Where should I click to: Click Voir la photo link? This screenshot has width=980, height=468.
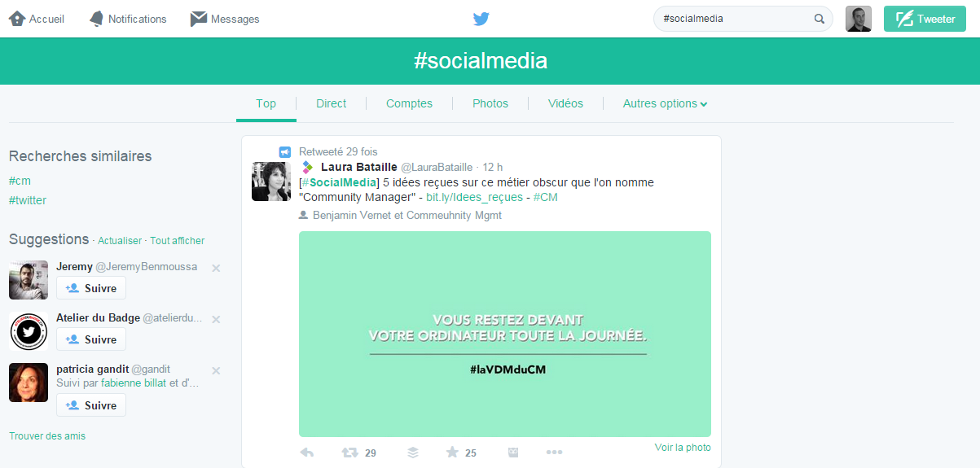click(683, 448)
